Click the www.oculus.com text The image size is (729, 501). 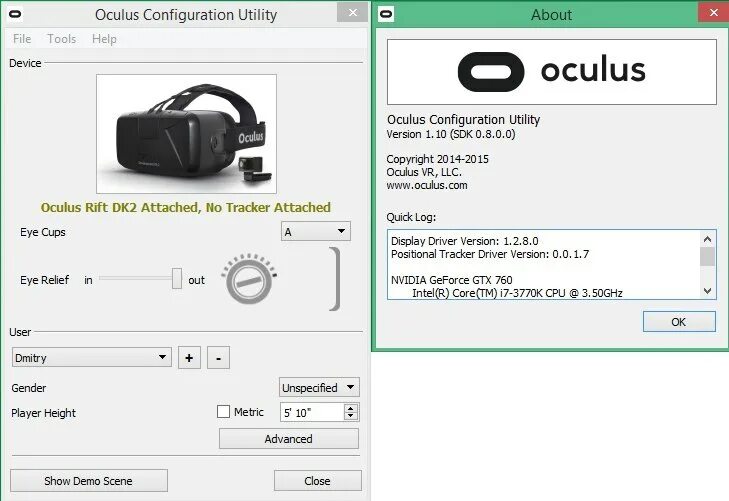[427, 185]
